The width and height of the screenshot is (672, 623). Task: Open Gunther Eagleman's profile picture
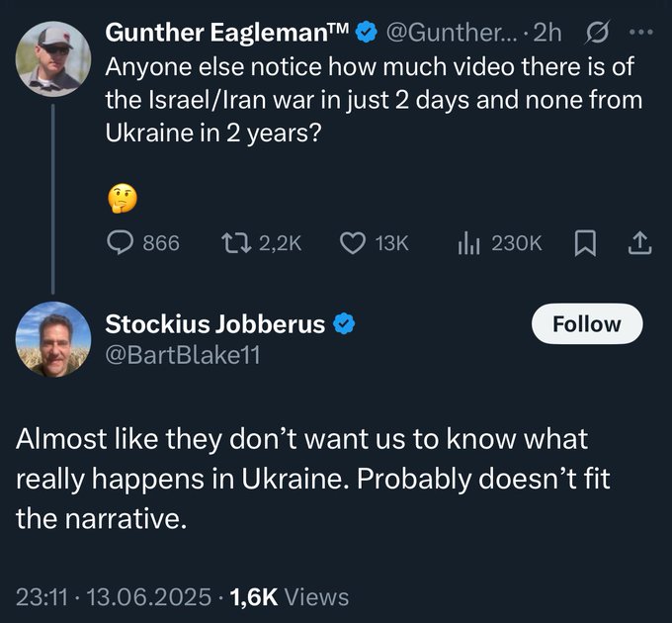53,56
